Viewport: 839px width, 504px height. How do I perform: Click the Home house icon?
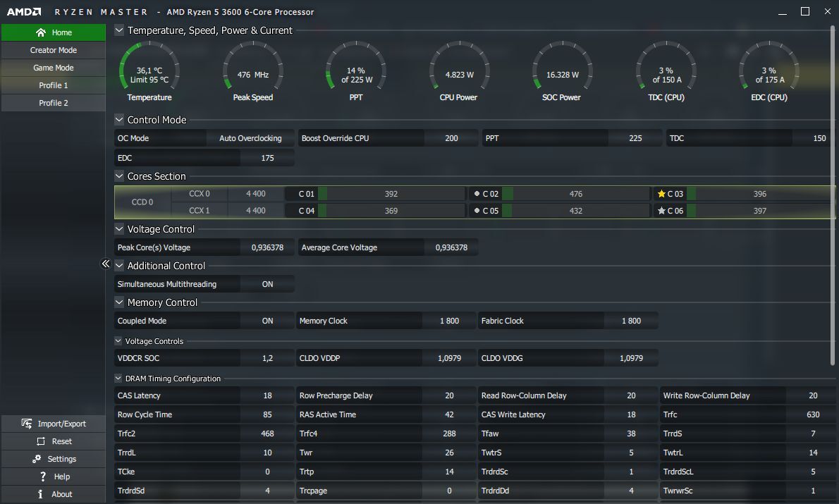(x=41, y=32)
